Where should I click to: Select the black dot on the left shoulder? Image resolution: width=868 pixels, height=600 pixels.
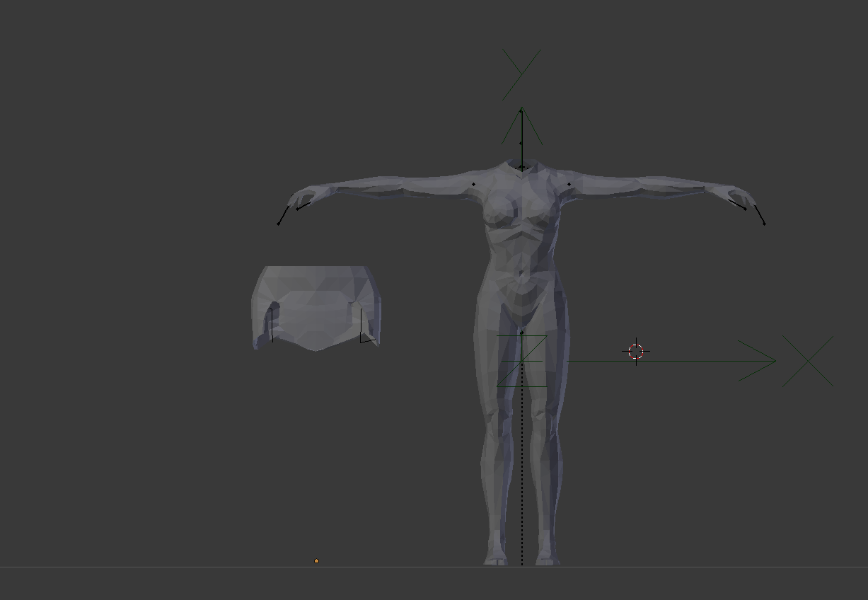click(474, 185)
